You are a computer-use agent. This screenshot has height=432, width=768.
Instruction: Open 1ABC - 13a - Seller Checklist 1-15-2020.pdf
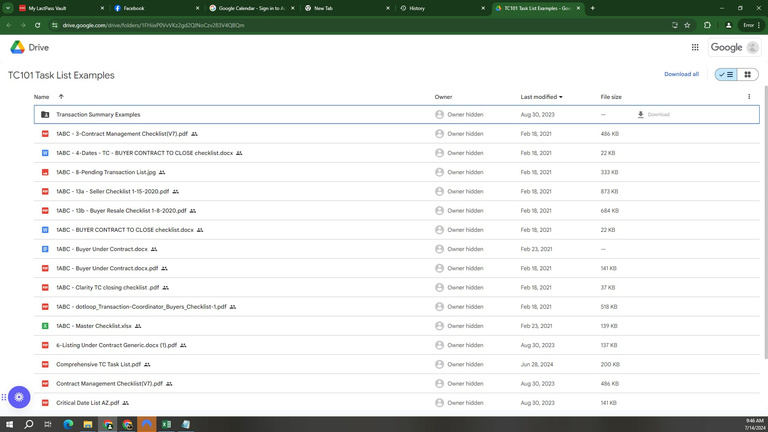pyautogui.click(x=113, y=192)
